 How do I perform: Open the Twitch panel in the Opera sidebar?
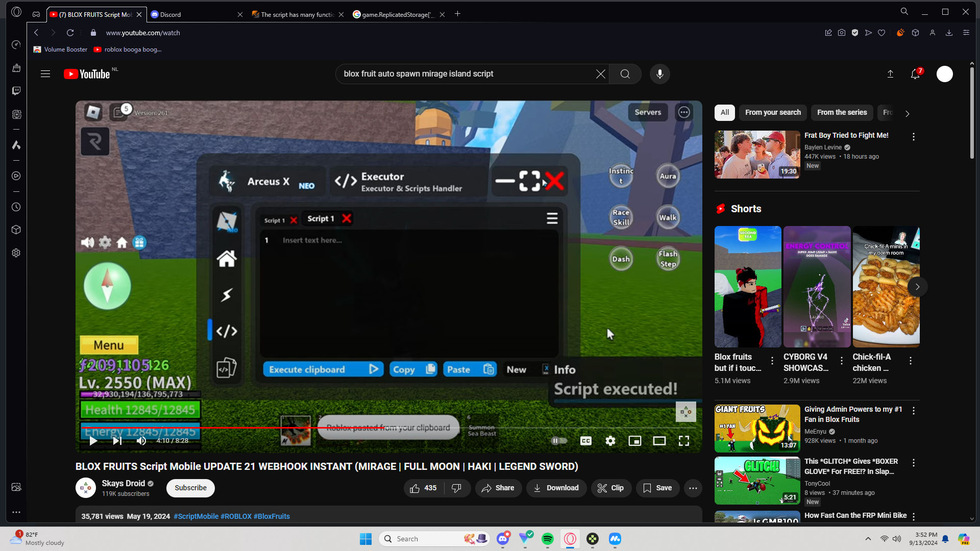[x=16, y=91]
